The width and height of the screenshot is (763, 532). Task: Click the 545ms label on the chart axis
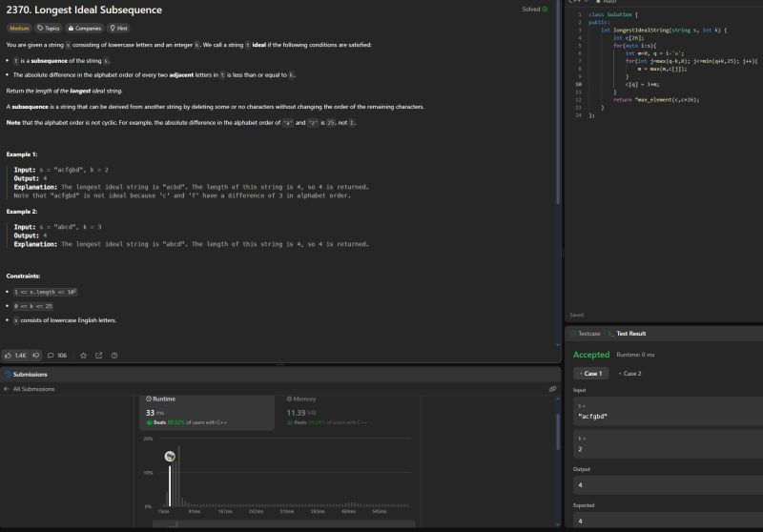coord(379,512)
